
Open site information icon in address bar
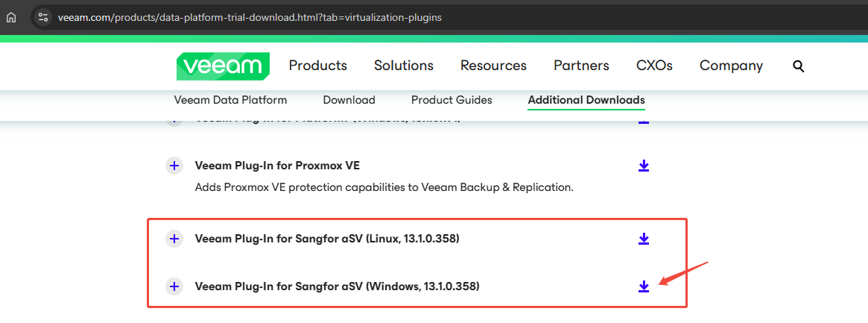click(43, 17)
